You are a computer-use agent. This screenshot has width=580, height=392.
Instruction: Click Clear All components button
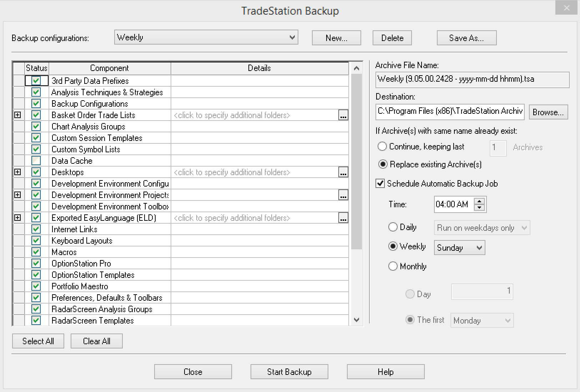[97, 341]
